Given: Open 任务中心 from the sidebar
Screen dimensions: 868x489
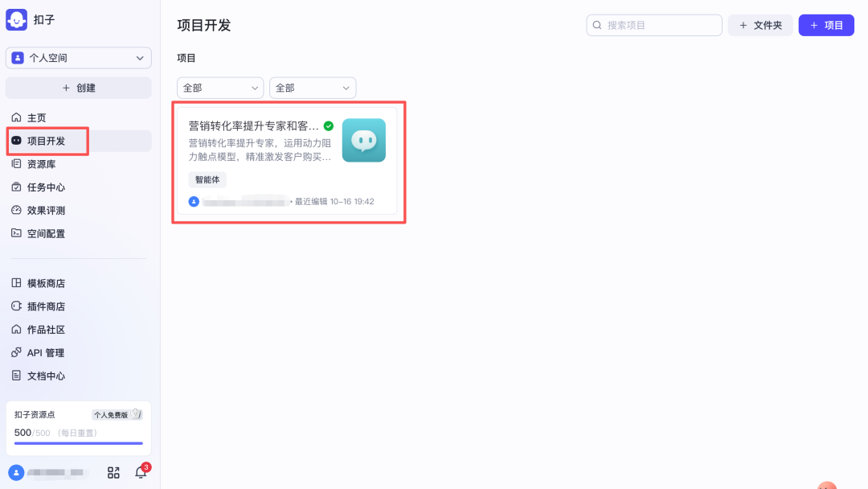Looking at the screenshot, I should pos(79,187).
